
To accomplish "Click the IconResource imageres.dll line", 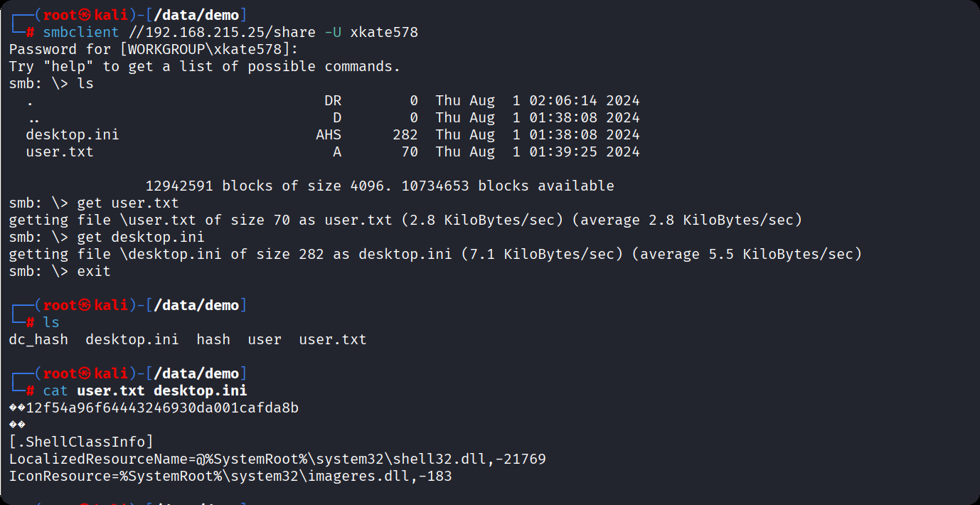I will click(230, 476).
